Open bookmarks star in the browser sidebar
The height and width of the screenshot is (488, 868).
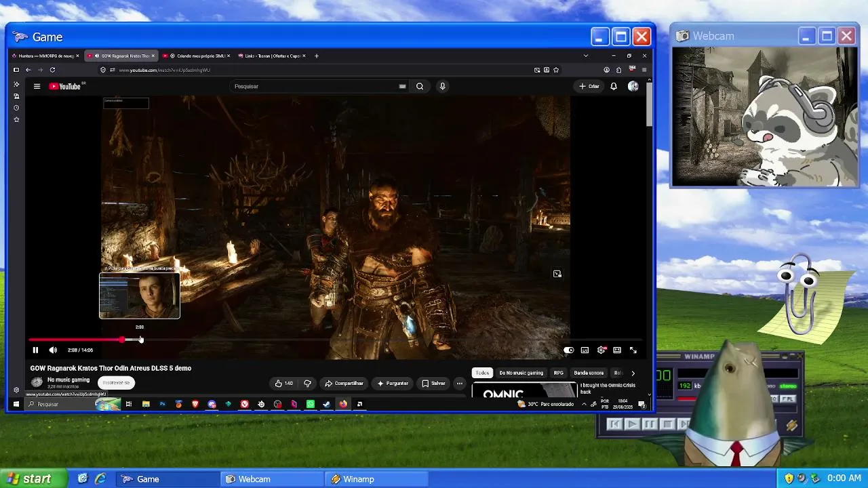[16, 119]
